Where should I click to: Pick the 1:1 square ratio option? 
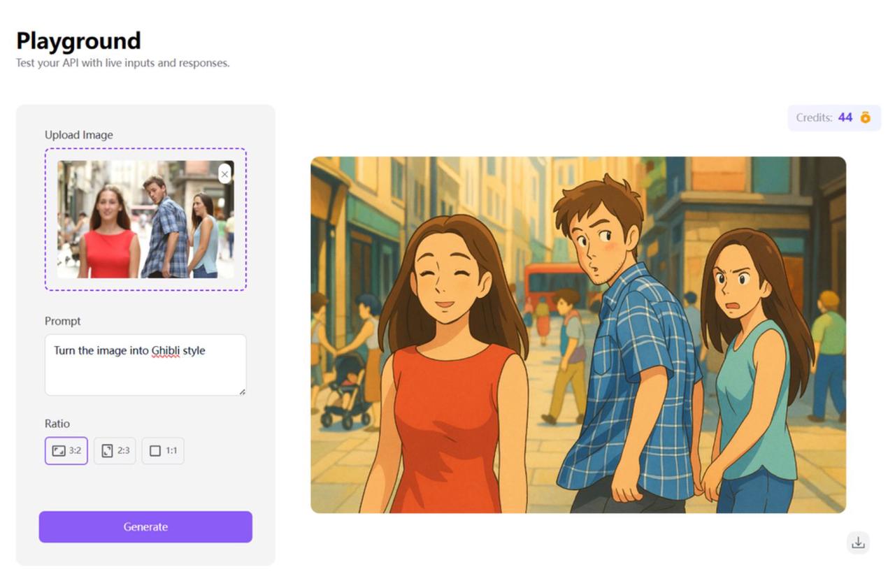(163, 451)
